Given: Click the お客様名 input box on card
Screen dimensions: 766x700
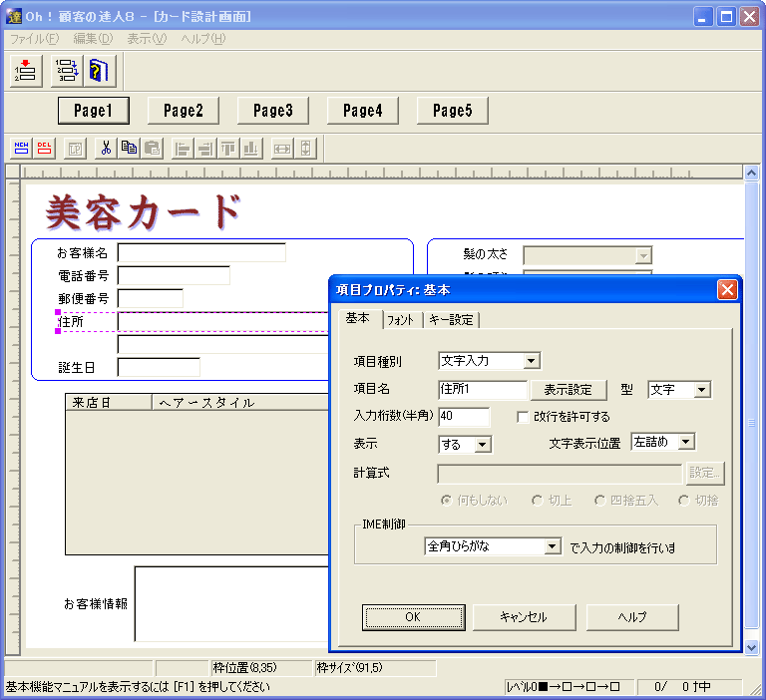Looking at the screenshot, I should click(x=201, y=252).
